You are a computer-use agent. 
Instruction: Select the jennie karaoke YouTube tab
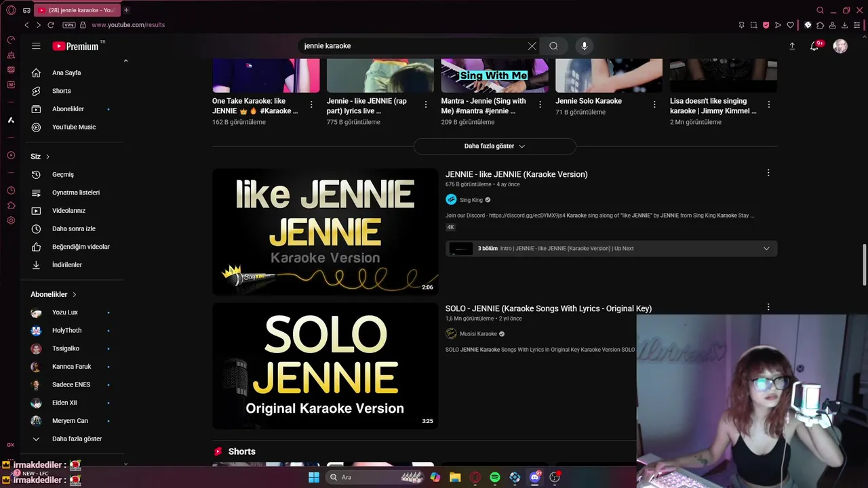click(x=77, y=10)
